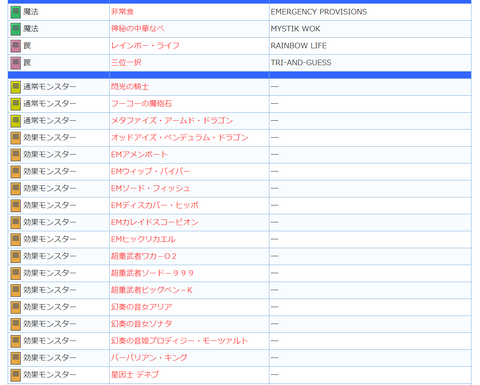This screenshot has width=480, height=385.
Task: Click the 罠 type label in 三位一択 row
Action: point(27,63)
